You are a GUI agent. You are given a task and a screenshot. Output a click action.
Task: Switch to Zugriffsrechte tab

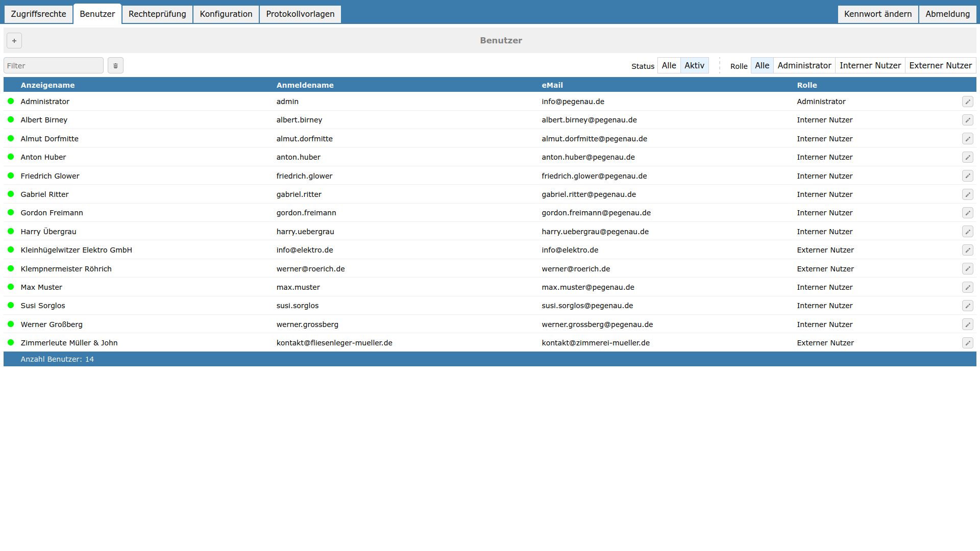(38, 14)
